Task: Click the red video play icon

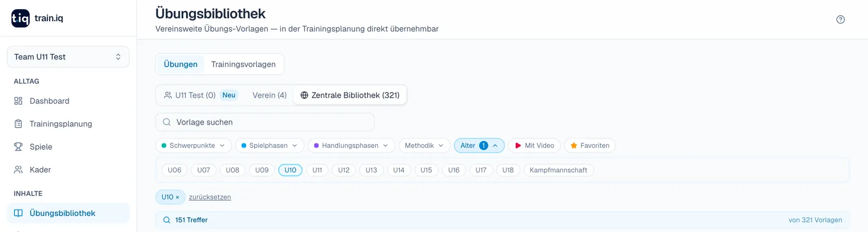Action: (x=518, y=146)
